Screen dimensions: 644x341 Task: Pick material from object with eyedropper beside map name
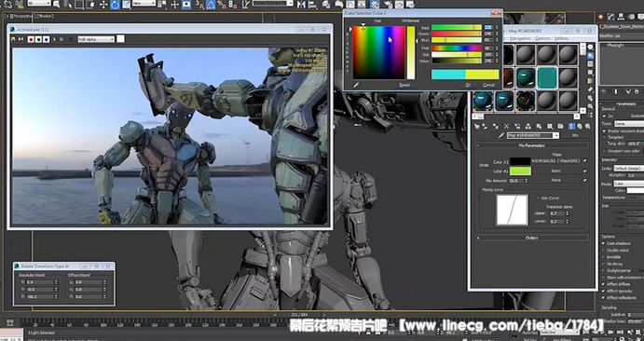point(501,135)
